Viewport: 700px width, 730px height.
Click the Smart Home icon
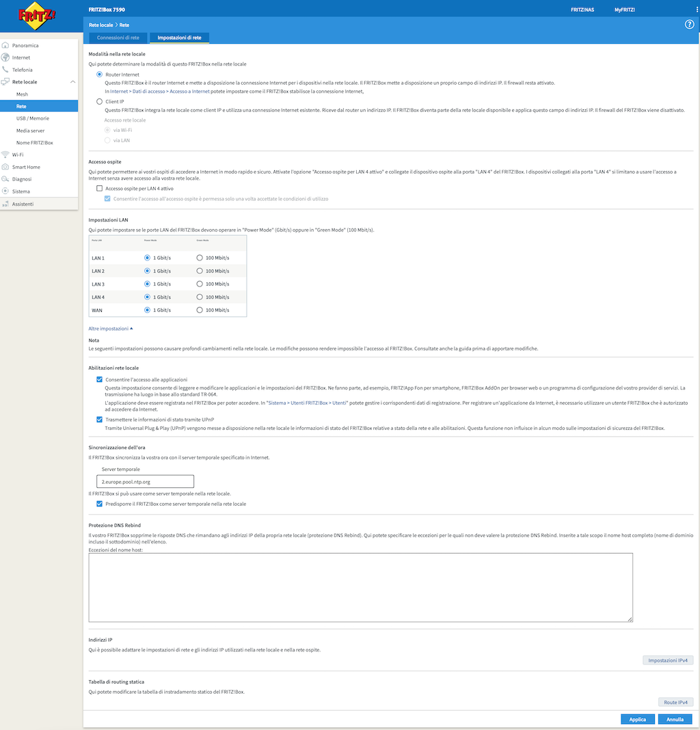point(5,167)
